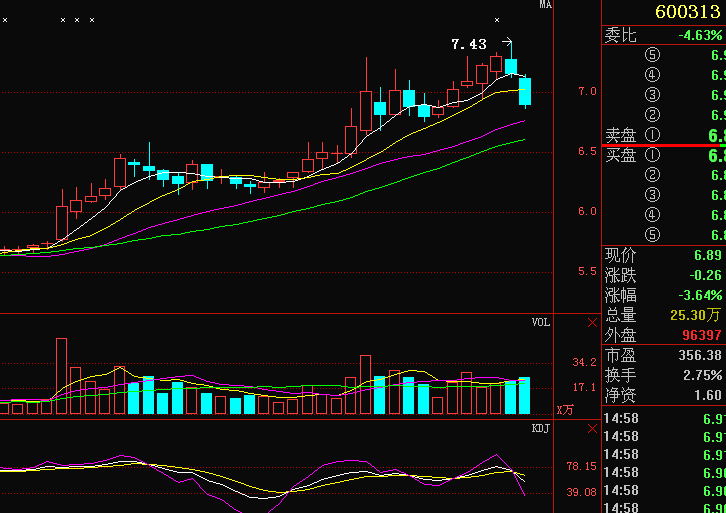Click the 现价 value 6.89
Viewport: 726px width, 513px height.
707,255
